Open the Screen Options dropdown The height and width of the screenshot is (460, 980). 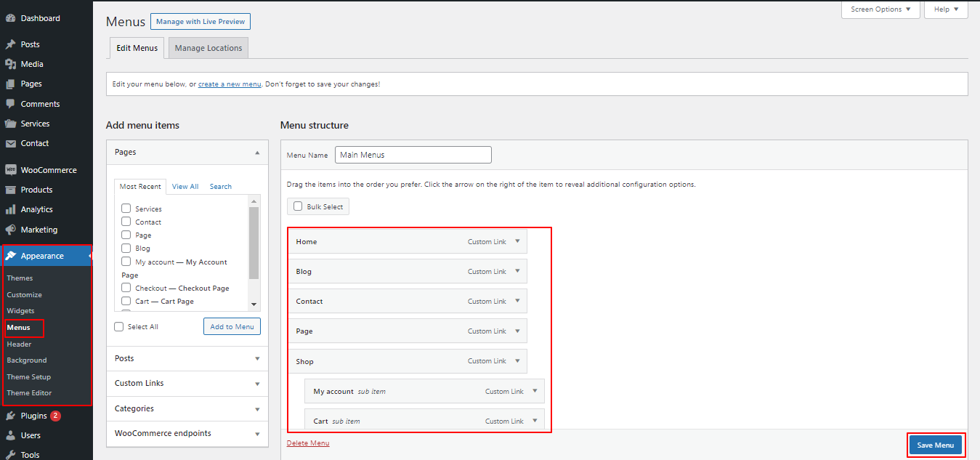(x=880, y=9)
